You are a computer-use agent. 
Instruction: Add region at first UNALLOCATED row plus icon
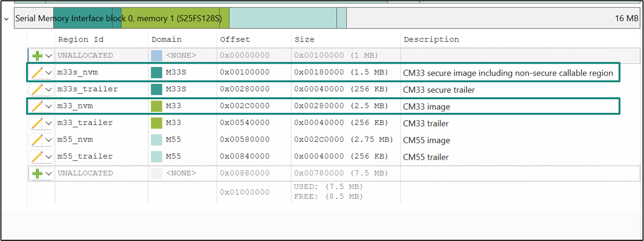(x=37, y=56)
